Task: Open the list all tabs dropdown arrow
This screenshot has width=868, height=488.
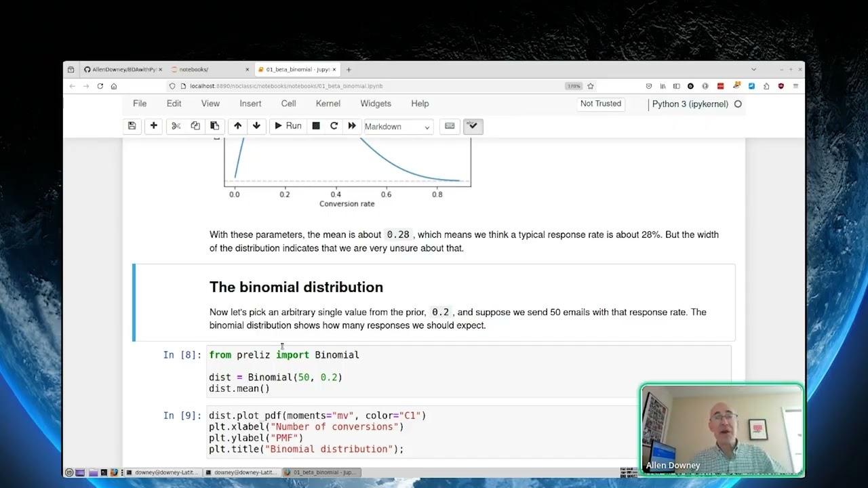Action: click(x=753, y=69)
